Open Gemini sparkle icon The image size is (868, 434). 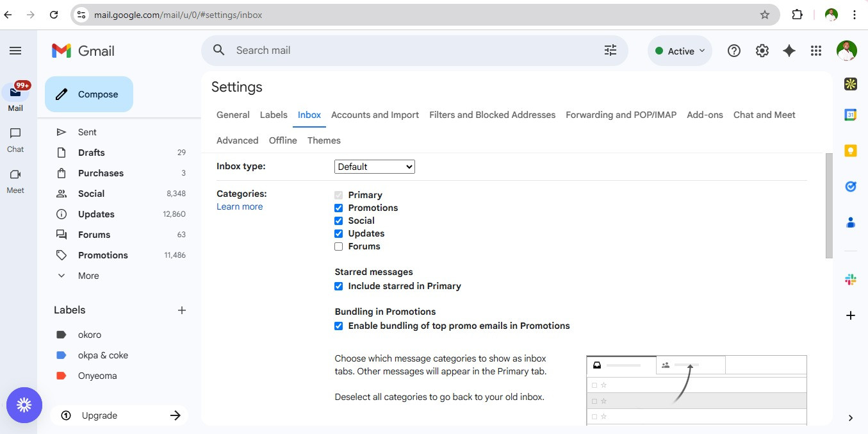pyautogui.click(x=789, y=51)
